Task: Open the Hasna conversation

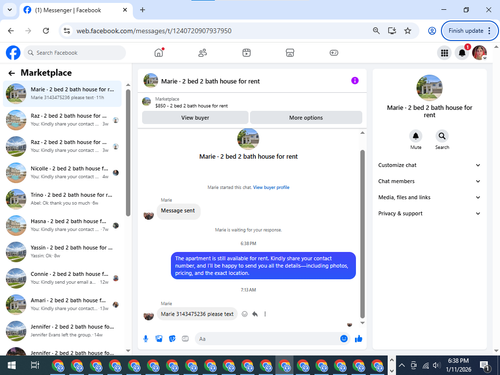Action: [x=62, y=225]
